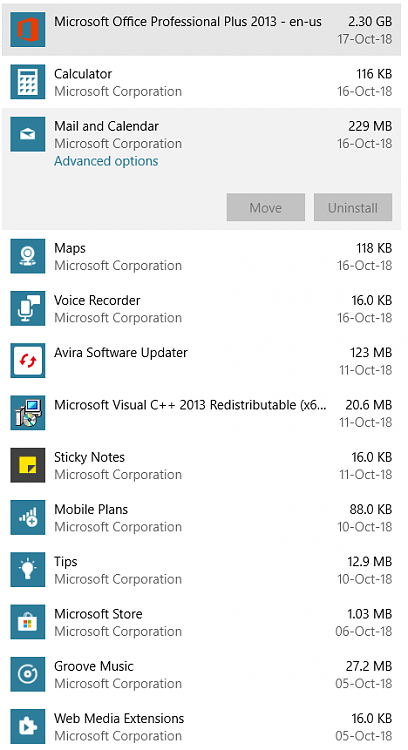
Task: Select the Groove Music icon
Action: [28, 674]
